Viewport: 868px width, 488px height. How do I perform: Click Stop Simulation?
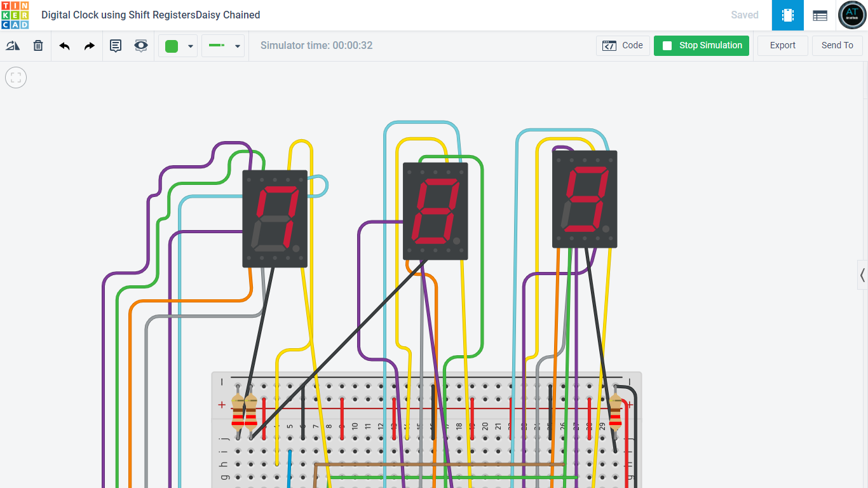(x=702, y=46)
